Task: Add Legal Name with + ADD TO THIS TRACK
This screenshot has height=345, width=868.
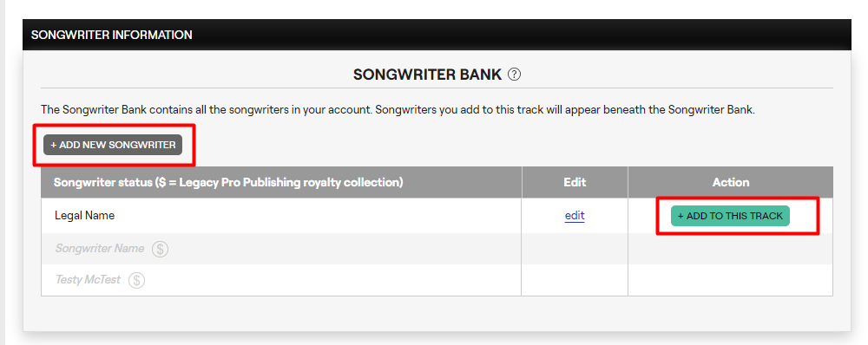Action: coord(730,216)
